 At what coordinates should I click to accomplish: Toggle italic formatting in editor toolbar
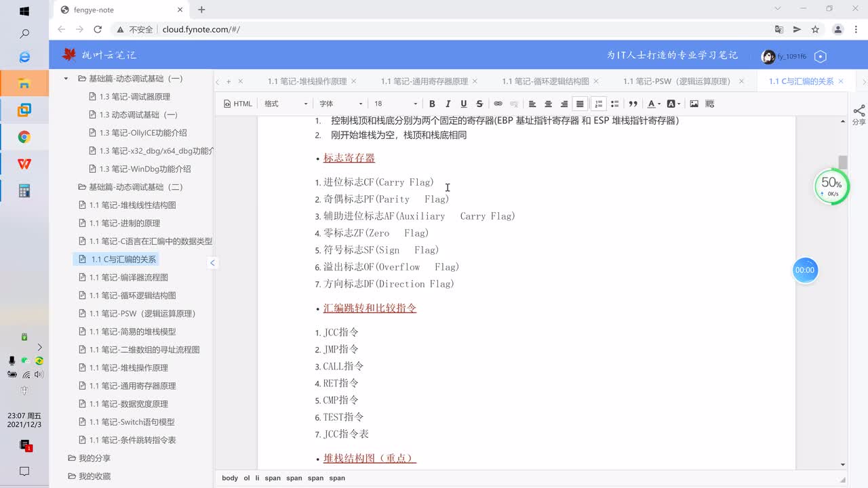(x=448, y=104)
